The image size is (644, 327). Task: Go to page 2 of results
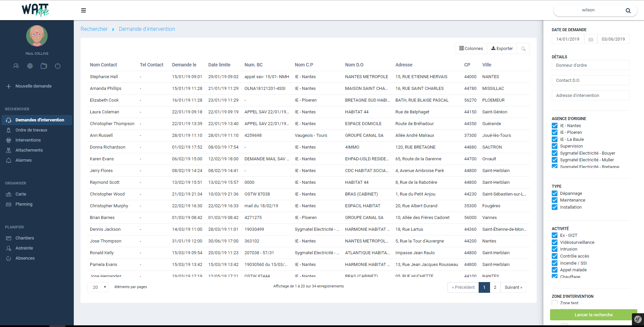pos(495,287)
